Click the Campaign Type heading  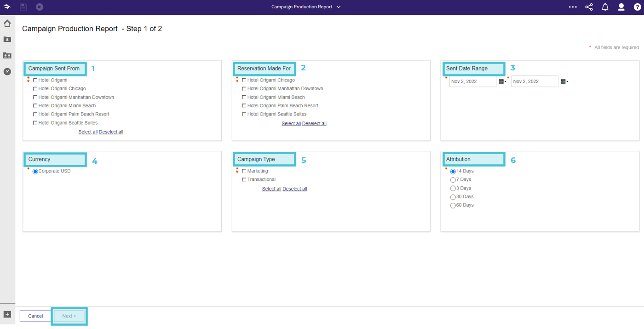click(x=256, y=159)
